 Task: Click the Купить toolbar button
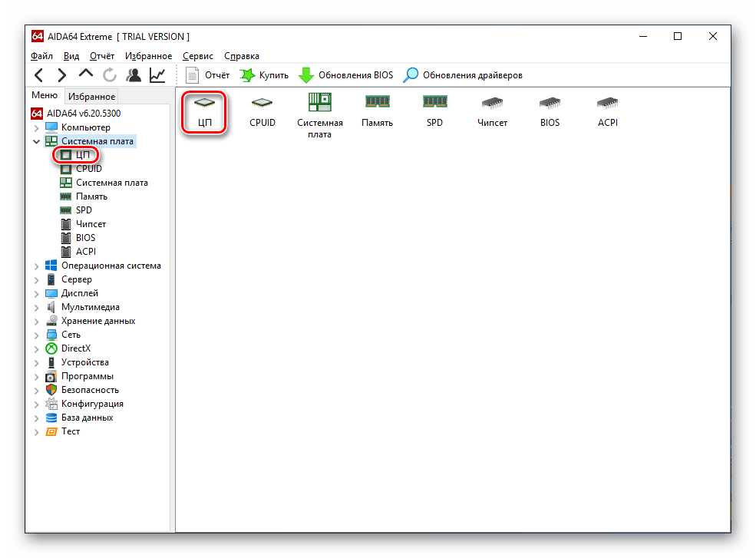(264, 75)
